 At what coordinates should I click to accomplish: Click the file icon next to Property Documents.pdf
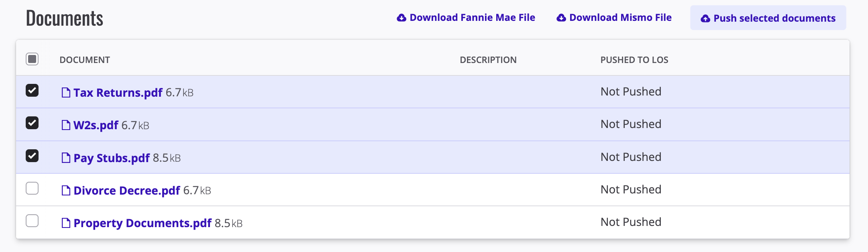click(x=66, y=223)
